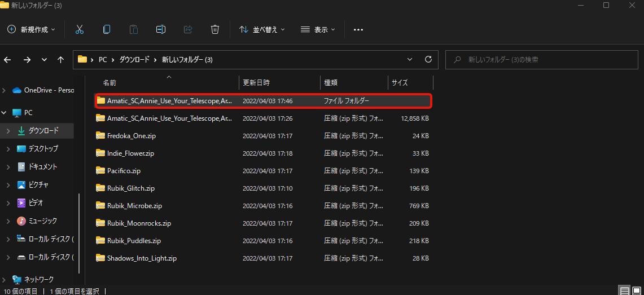Click the Delete trash can icon

pos(215,29)
